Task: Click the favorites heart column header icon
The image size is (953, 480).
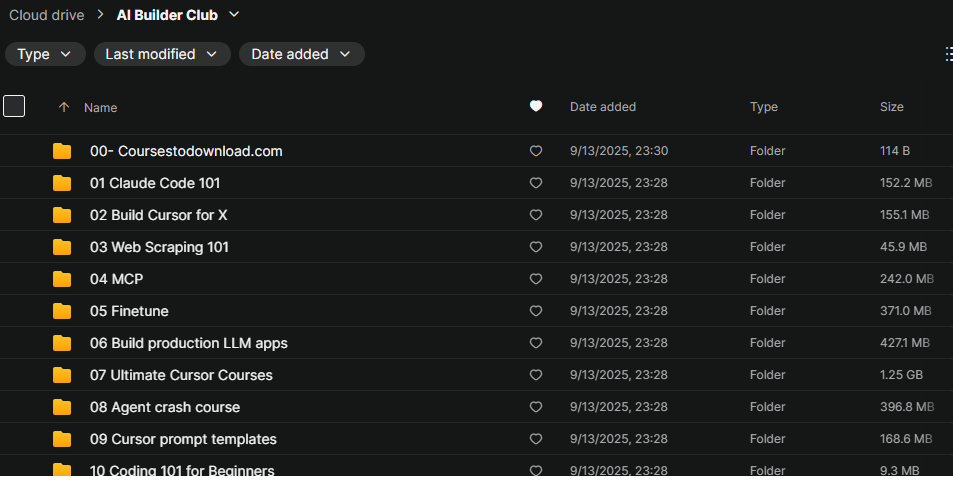Action: (x=535, y=106)
